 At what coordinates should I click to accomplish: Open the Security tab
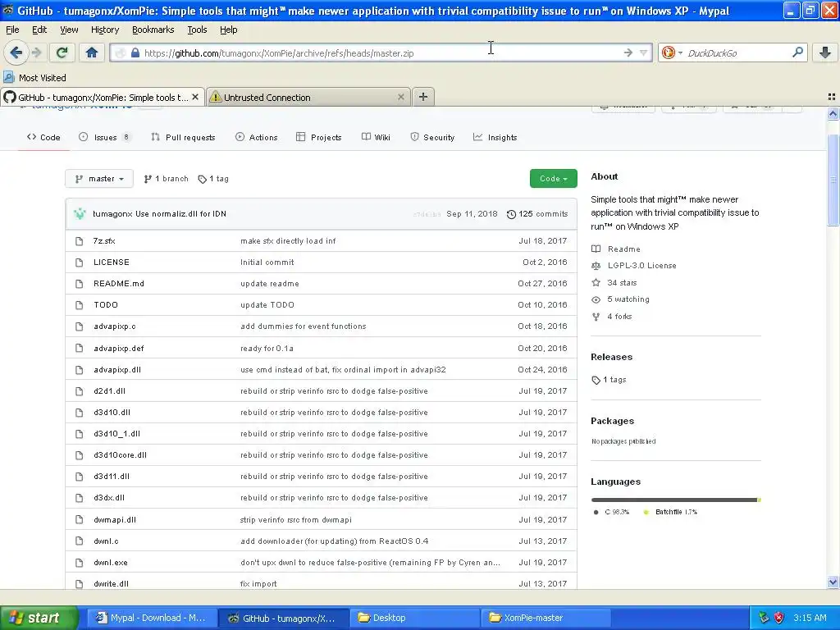(x=432, y=137)
